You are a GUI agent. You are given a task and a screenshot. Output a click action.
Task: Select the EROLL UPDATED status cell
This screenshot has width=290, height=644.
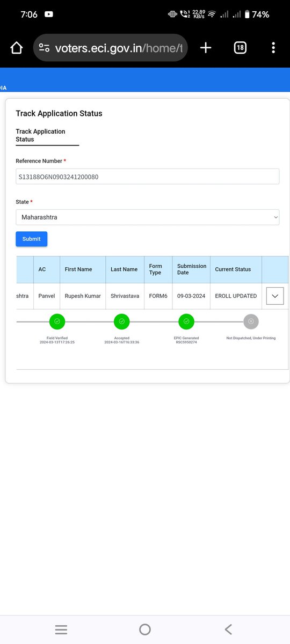click(236, 296)
